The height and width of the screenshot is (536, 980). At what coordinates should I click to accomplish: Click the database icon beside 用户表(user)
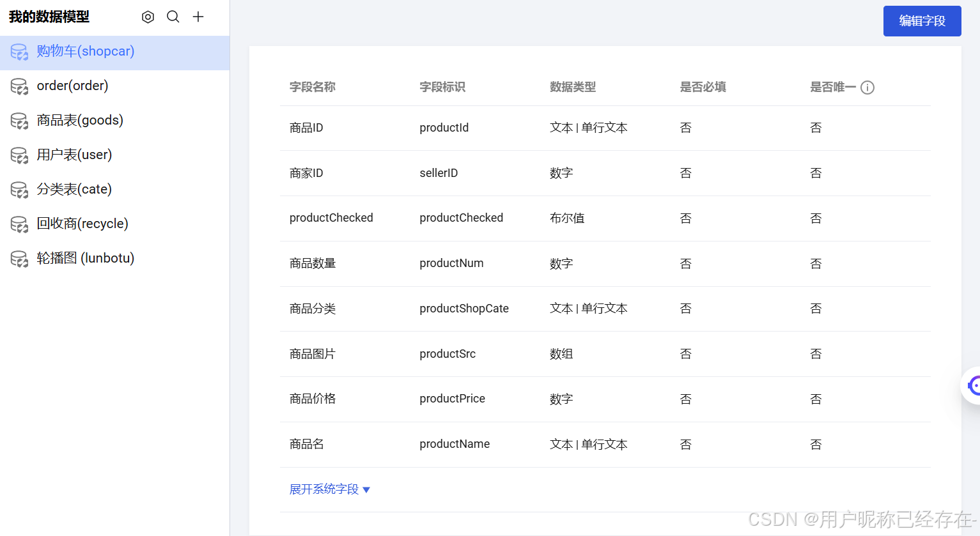(x=19, y=155)
